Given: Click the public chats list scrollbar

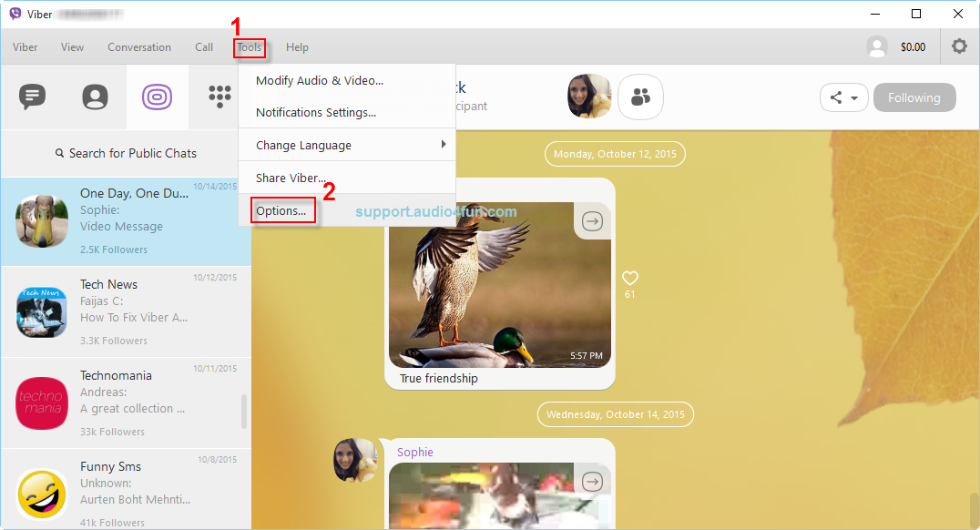Looking at the screenshot, I should (244, 412).
